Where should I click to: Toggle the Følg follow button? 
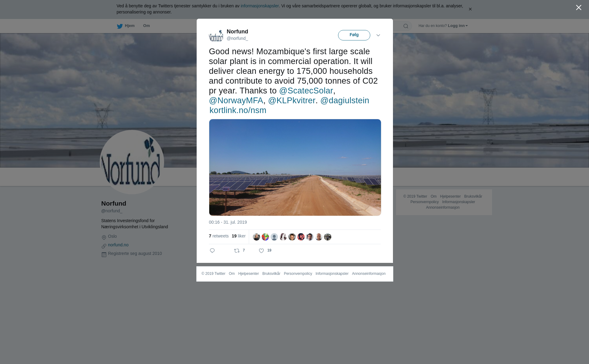pos(354,35)
